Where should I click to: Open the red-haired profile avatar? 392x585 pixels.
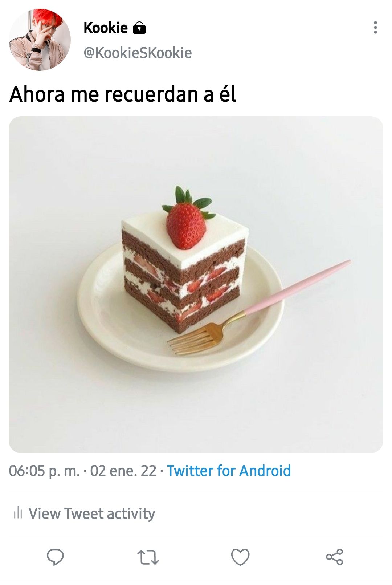click(40, 40)
